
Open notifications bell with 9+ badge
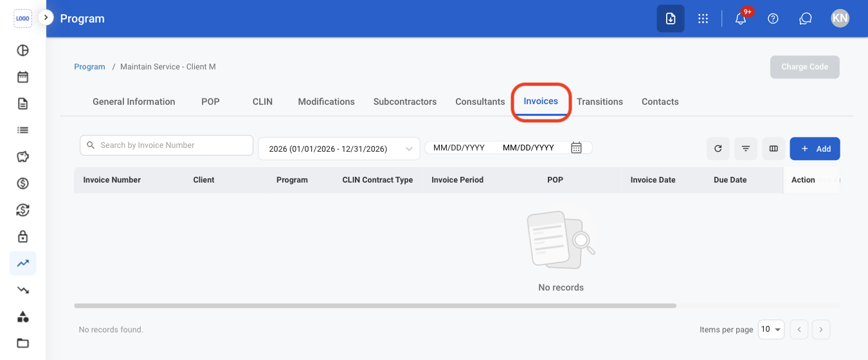pos(741,18)
